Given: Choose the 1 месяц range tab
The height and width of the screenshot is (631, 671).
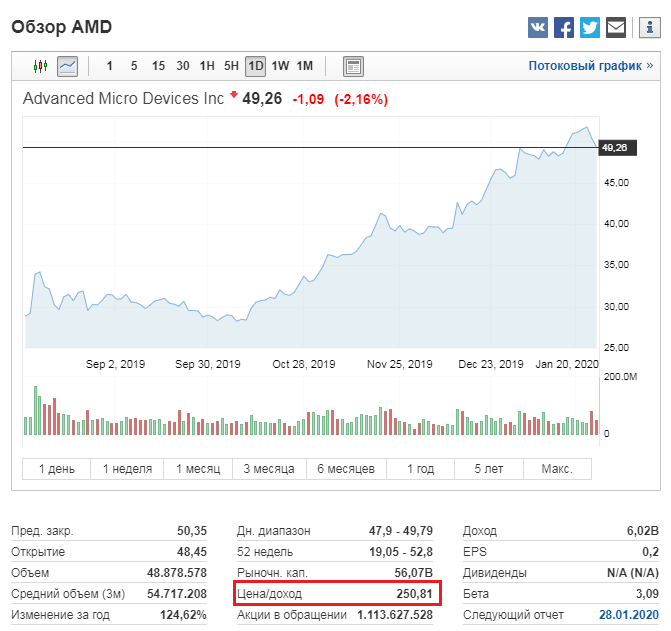Looking at the screenshot, I should pos(198,469).
